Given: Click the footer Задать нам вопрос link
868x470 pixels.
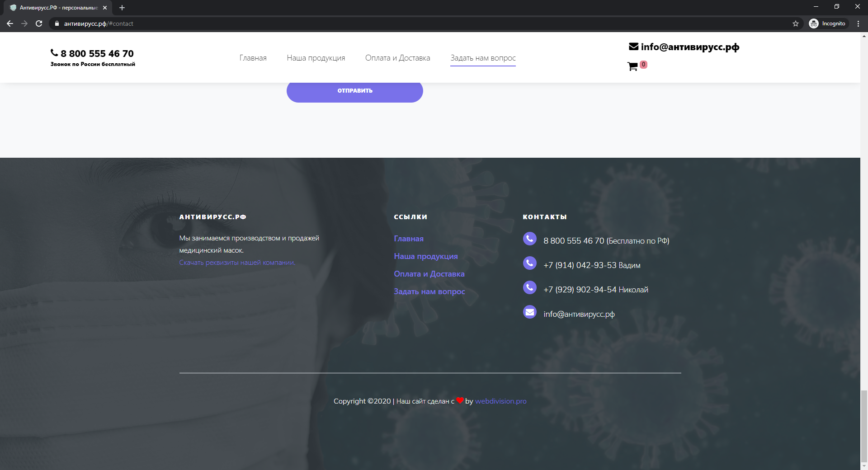Looking at the screenshot, I should [429, 291].
